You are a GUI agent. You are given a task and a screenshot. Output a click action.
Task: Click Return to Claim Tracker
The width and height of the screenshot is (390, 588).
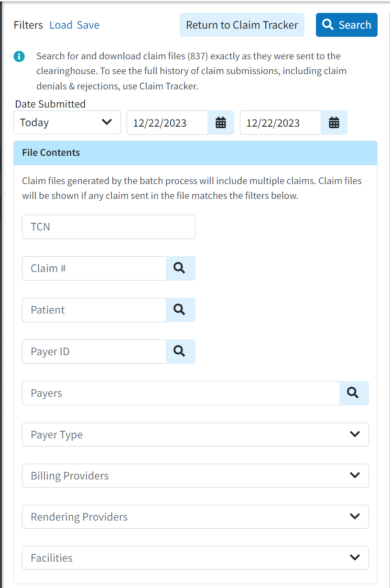[242, 24]
